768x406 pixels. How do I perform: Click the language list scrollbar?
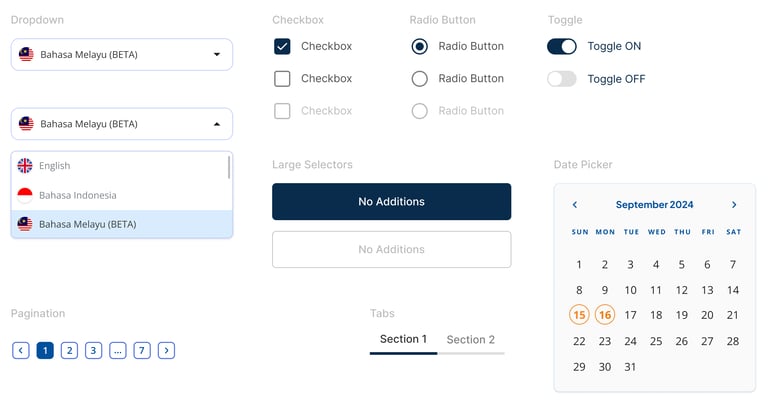(229, 167)
